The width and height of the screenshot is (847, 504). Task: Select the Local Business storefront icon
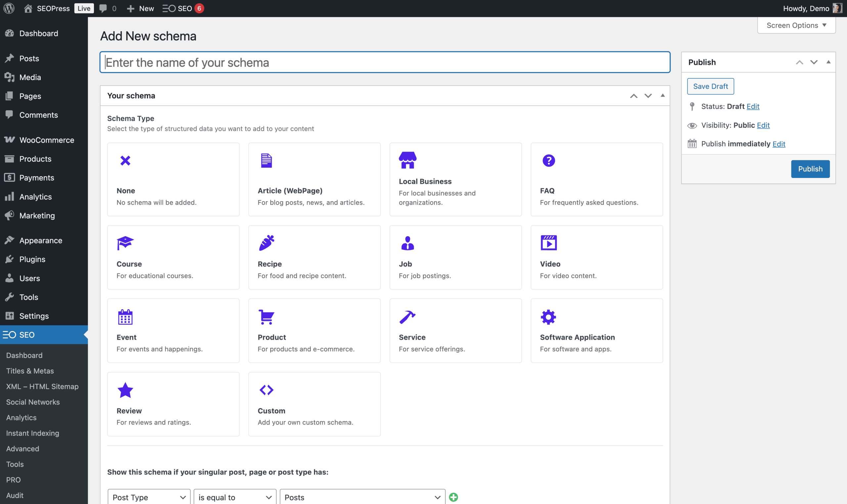pos(407,160)
